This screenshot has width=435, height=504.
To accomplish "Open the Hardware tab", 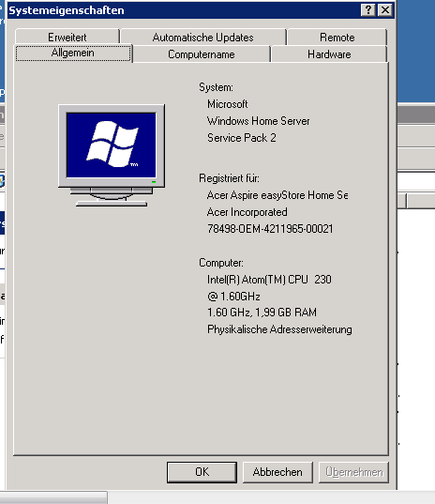I will 329,54.
